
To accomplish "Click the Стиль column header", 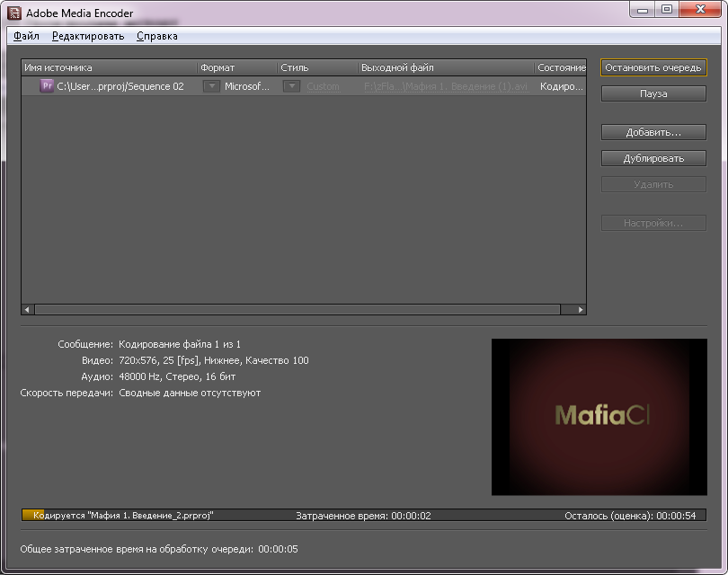I will pyautogui.click(x=318, y=67).
